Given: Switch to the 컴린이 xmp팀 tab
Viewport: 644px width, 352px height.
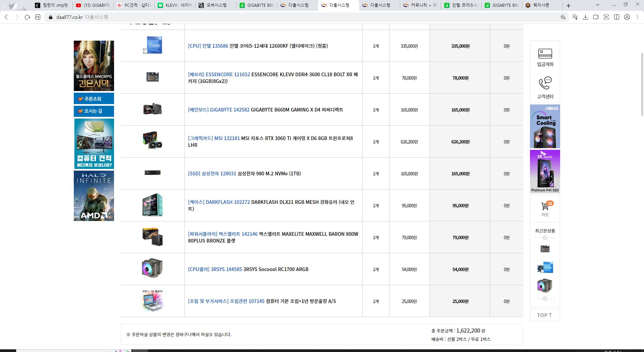Looking at the screenshot, I should tap(52, 5).
